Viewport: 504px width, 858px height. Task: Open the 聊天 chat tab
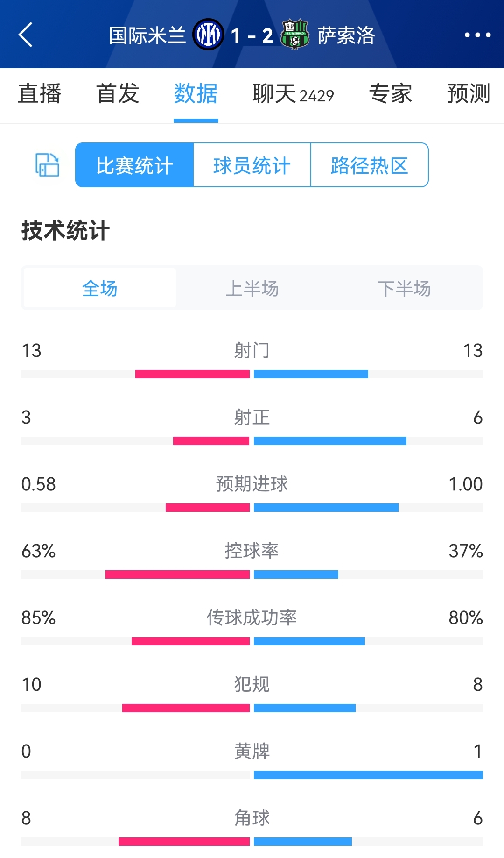293,94
